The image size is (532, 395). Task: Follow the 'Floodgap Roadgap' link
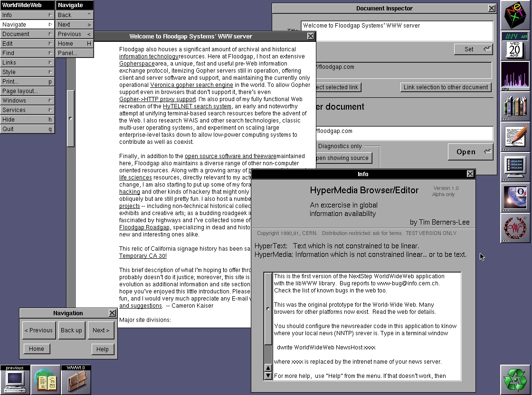144,227
